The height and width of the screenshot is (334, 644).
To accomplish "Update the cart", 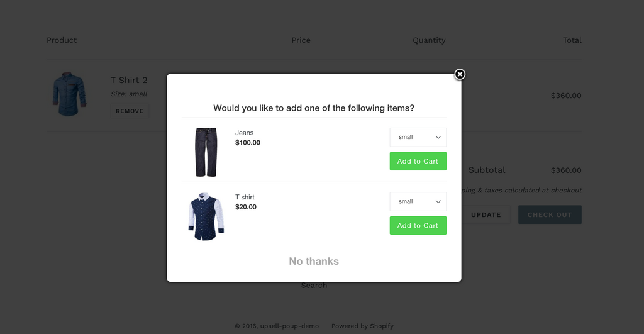I will 486,214.
